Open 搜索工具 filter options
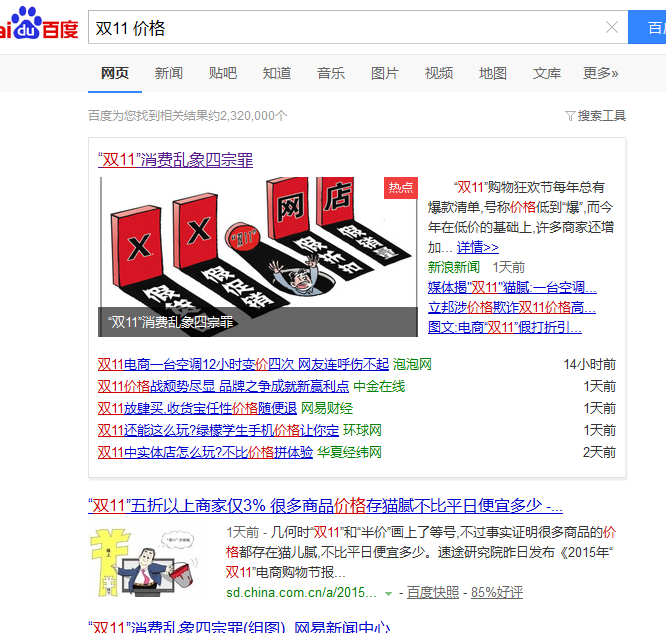The height and width of the screenshot is (633, 666). point(595,116)
